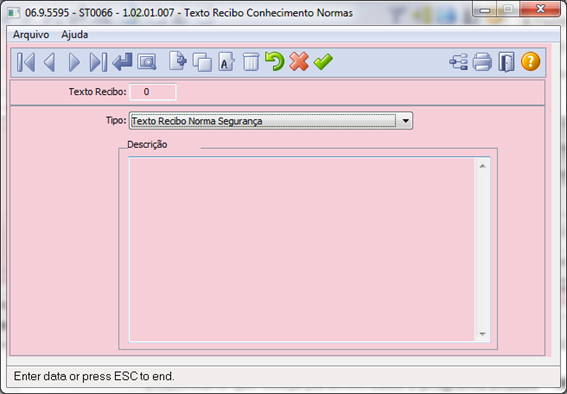Click the new record document icon

(x=178, y=61)
